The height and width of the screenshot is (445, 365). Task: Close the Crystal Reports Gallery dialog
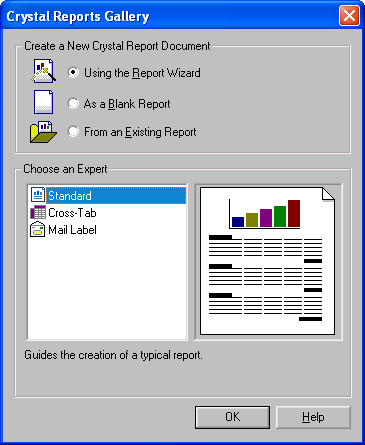click(349, 16)
